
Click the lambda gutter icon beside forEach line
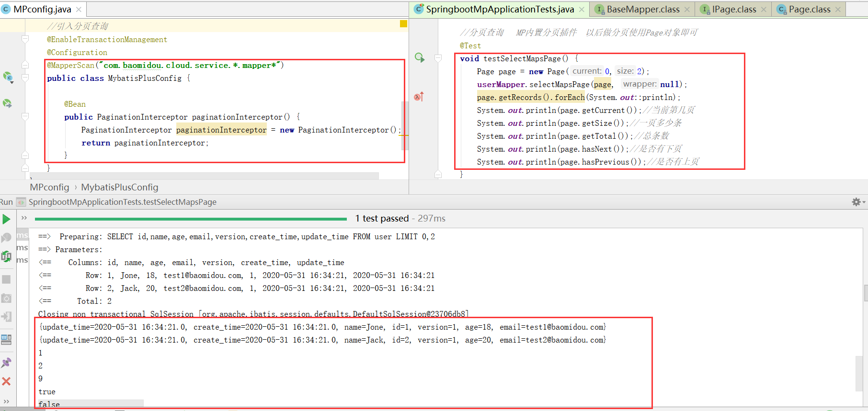[x=419, y=97]
